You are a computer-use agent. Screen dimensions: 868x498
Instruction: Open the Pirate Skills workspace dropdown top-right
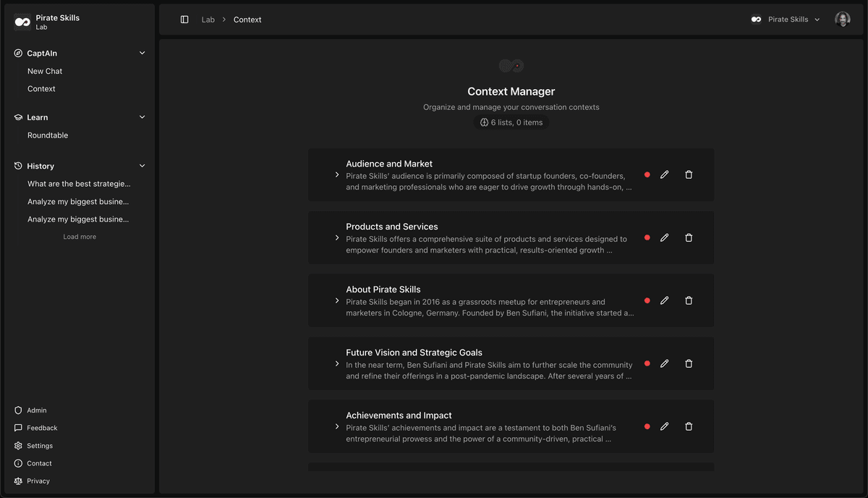point(786,19)
